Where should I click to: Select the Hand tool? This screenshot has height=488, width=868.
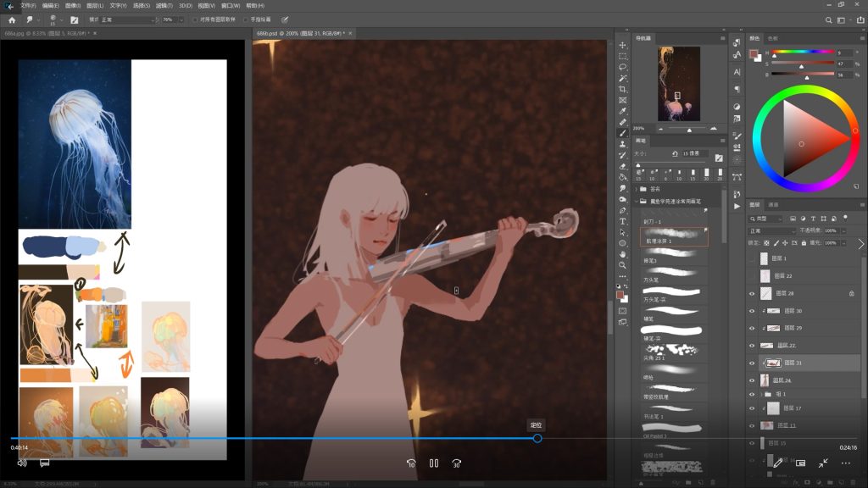tap(622, 254)
